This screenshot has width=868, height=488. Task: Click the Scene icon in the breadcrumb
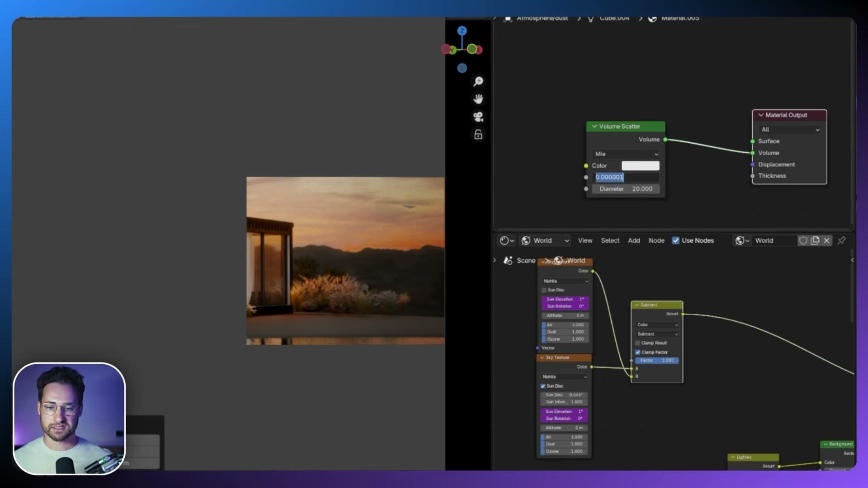(508, 261)
